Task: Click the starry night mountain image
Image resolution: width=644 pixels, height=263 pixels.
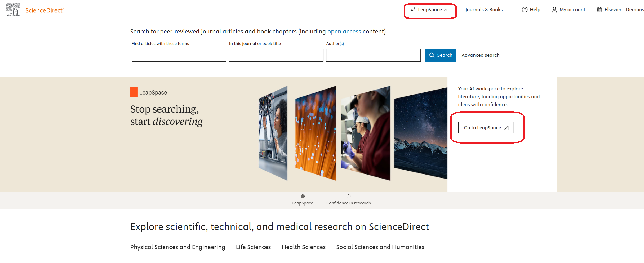Action: (421, 133)
